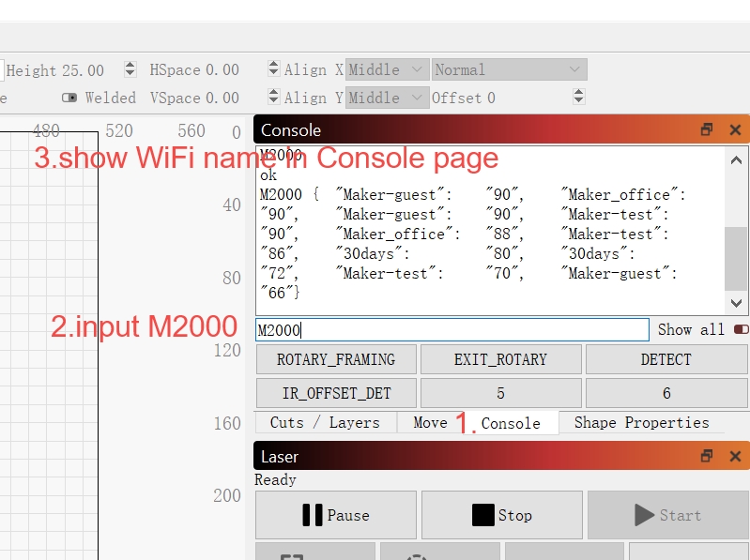Switch to the Cuts / Layers tab
The width and height of the screenshot is (750, 560).
click(x=326, y=423)
